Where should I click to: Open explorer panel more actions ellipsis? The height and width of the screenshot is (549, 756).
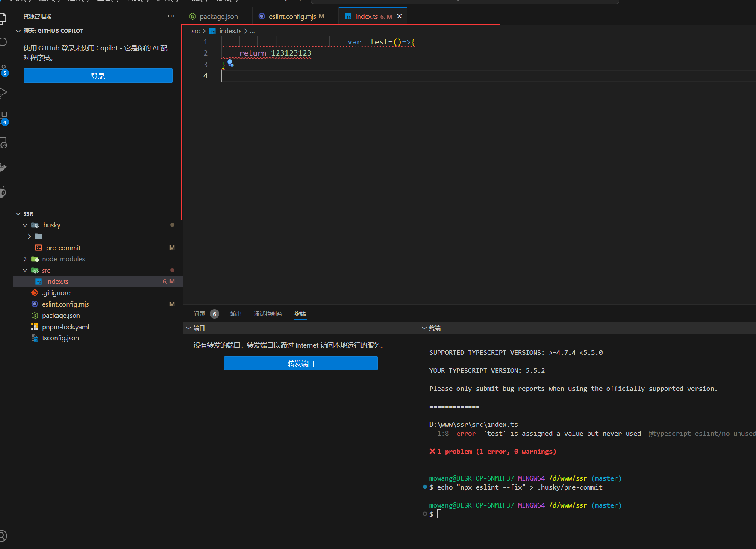click(171, 16)
